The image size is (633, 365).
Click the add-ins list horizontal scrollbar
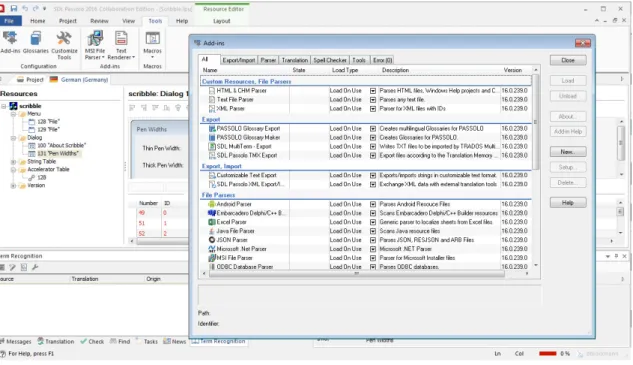click(x=357, y=274)
